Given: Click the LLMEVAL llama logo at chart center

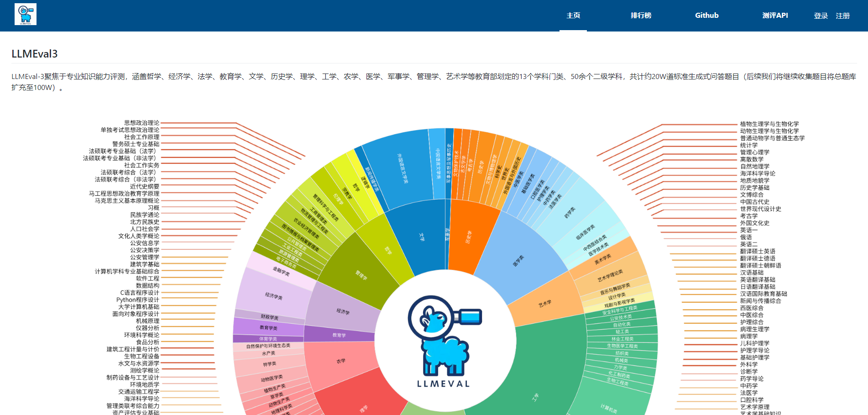Looking at the screenshot, I should tap(444, 341).
